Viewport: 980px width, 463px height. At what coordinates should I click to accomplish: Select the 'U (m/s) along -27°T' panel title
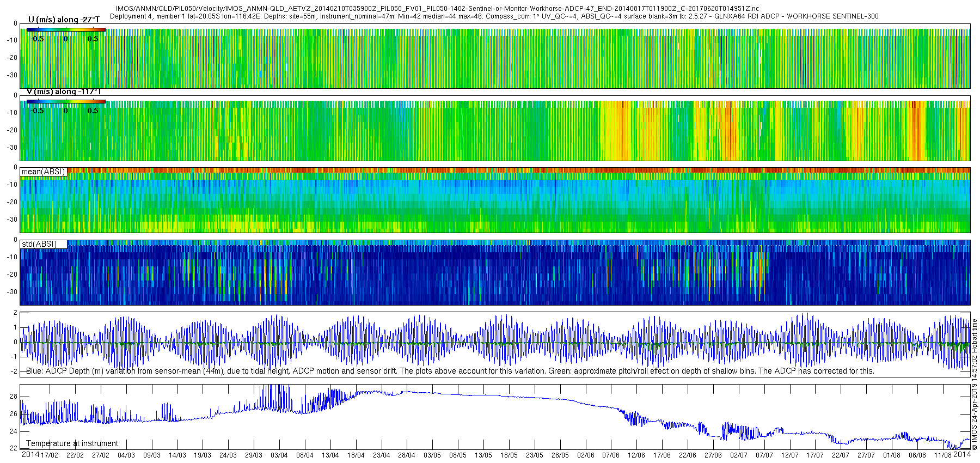[x=64, y=20]
